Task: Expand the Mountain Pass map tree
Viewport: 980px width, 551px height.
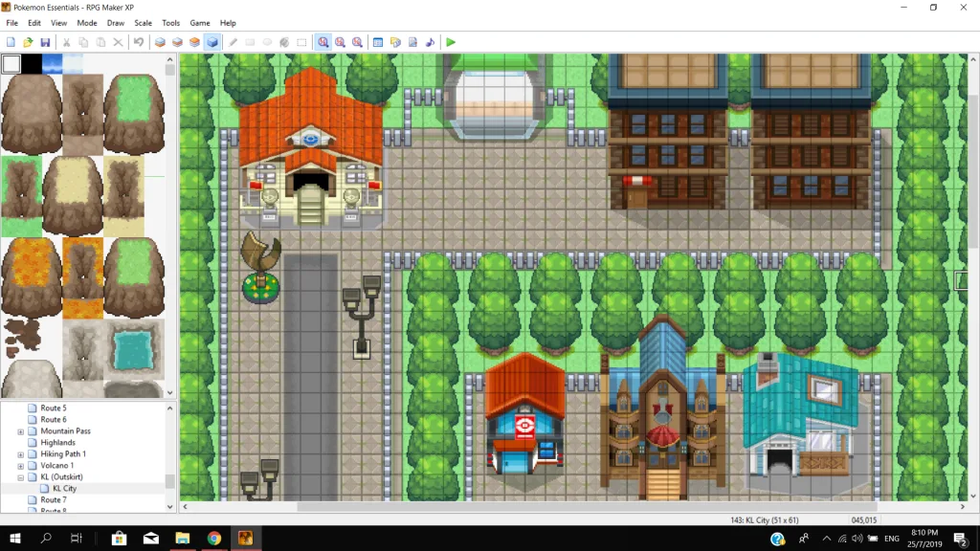Action: pos(21,431)
